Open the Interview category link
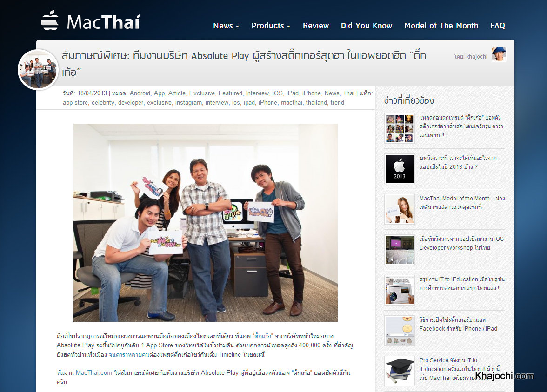The image size is (547, 392). (x=258, y=93)
